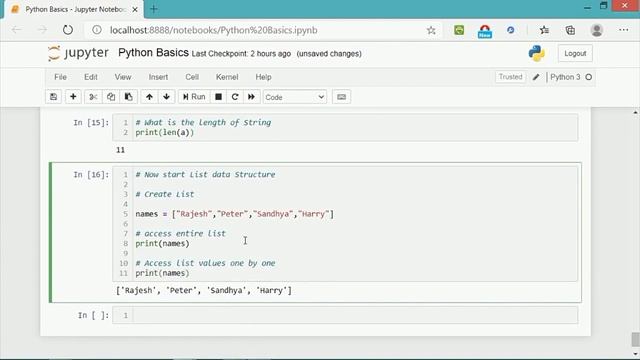Click the Jupyter logo
The image size is (640, 360).
[78, 53]
